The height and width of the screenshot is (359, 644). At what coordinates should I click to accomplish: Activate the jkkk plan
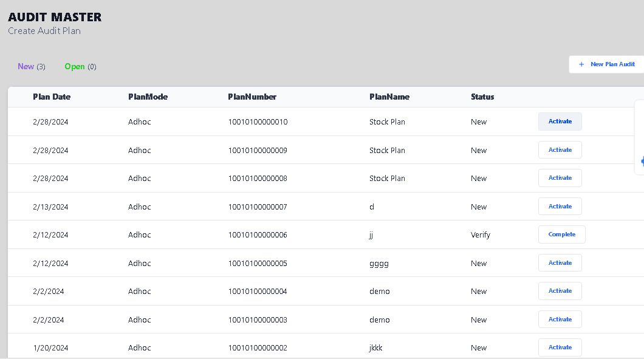click(560, 347)
